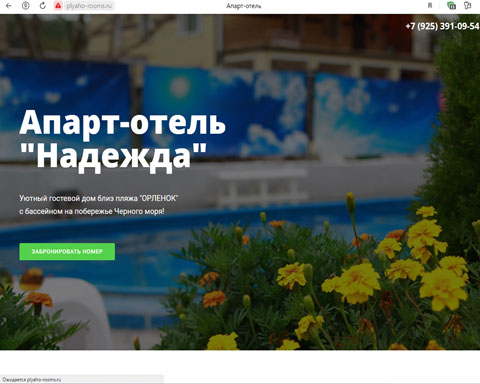
Task: Click the browser back arrow
Action: point(9,6)
